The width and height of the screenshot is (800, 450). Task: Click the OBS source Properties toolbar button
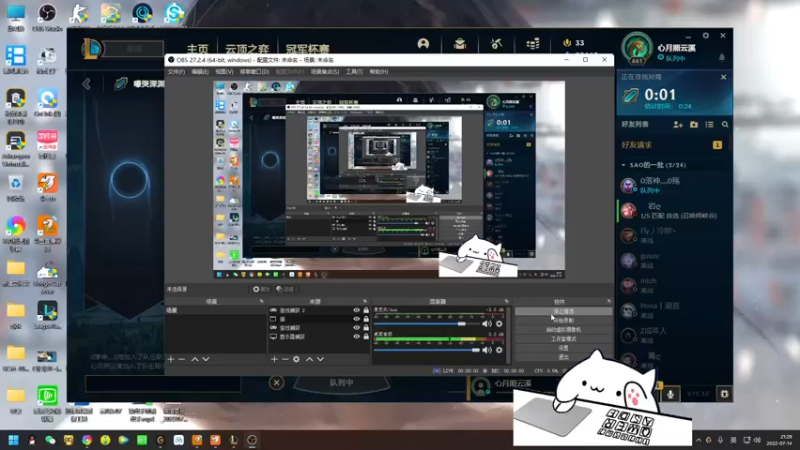261,289
